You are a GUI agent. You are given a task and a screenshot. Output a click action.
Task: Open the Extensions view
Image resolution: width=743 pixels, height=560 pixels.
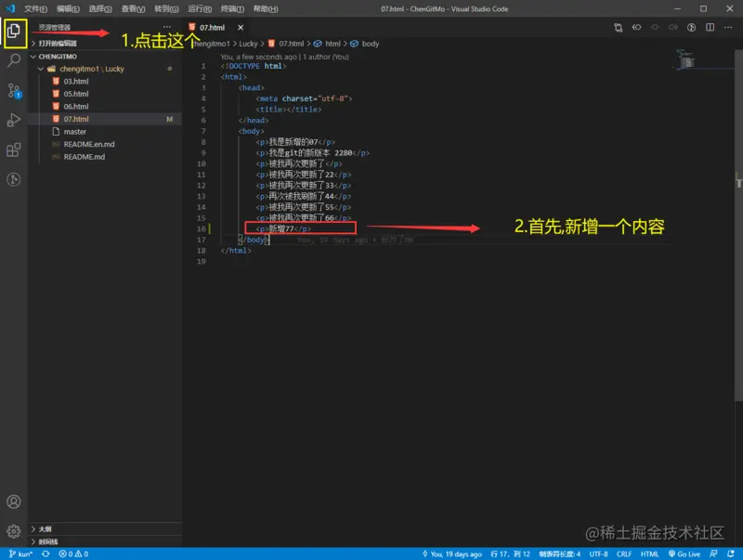14,150
